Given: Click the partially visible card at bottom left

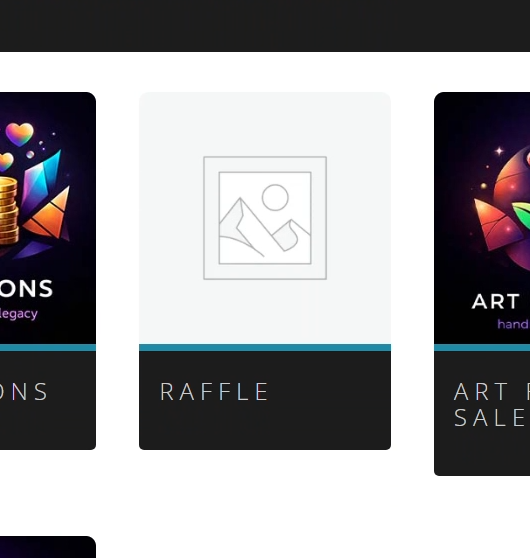Looking at the screenshot, I should [x=48, y=547].
